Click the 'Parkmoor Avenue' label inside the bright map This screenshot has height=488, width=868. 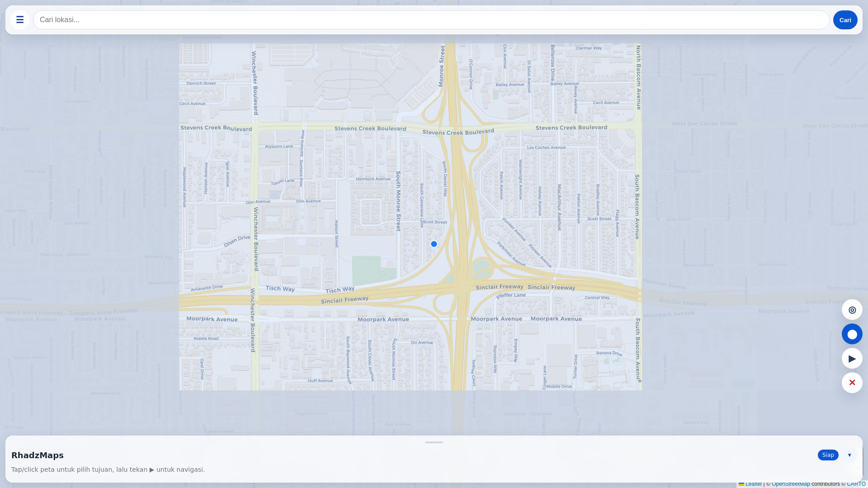coord(511,254)
